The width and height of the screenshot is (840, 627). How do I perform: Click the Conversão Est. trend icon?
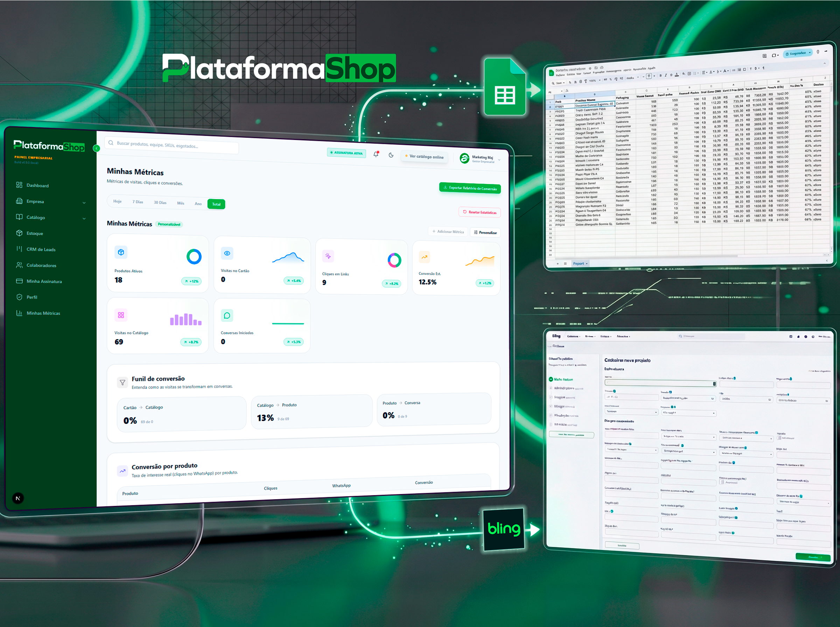tap(424, 257)
